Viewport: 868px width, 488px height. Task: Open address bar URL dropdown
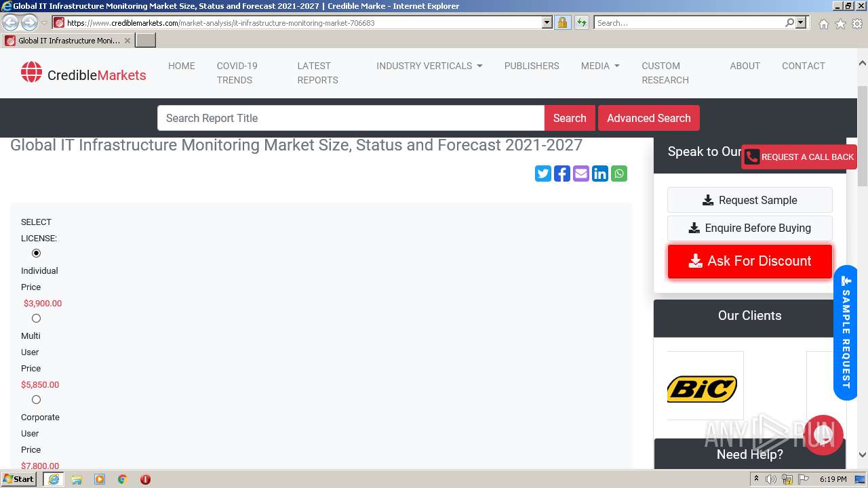click(x=547, y=22)
